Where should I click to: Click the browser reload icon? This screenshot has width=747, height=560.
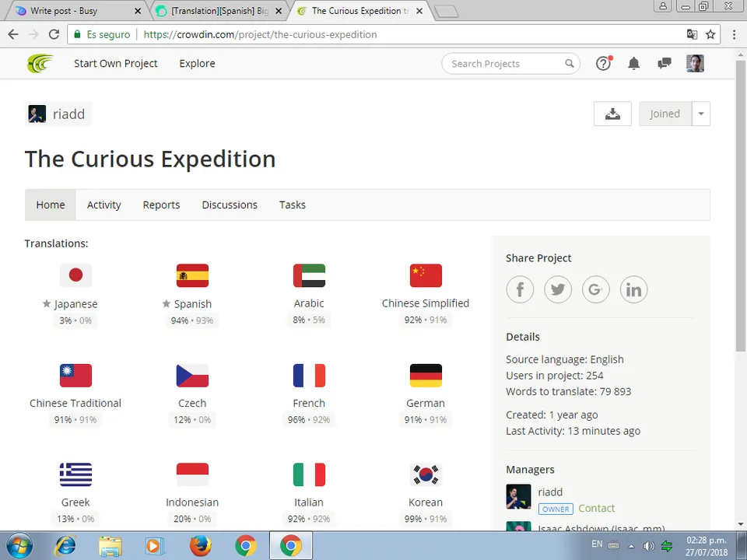[54, 34]
